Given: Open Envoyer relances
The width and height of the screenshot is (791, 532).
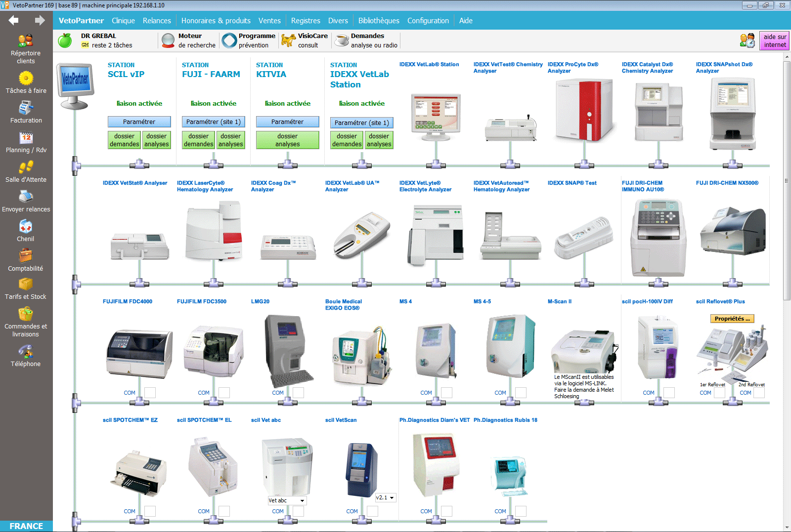Looking at the screenshot, I should (x=26, y=201).
